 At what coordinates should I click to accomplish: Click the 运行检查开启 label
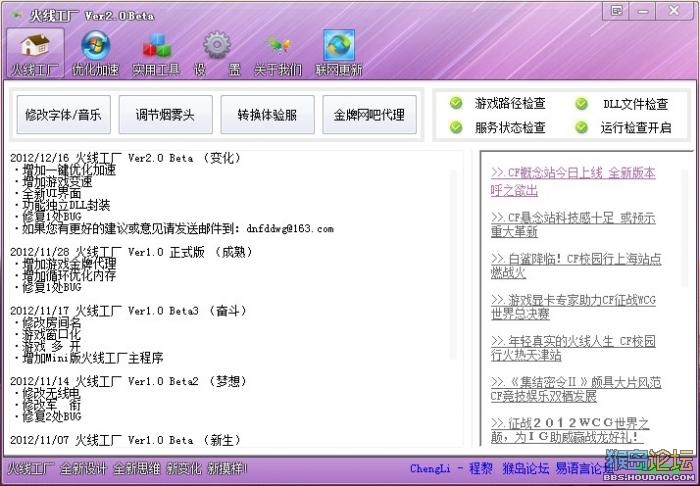click(636, 128)
